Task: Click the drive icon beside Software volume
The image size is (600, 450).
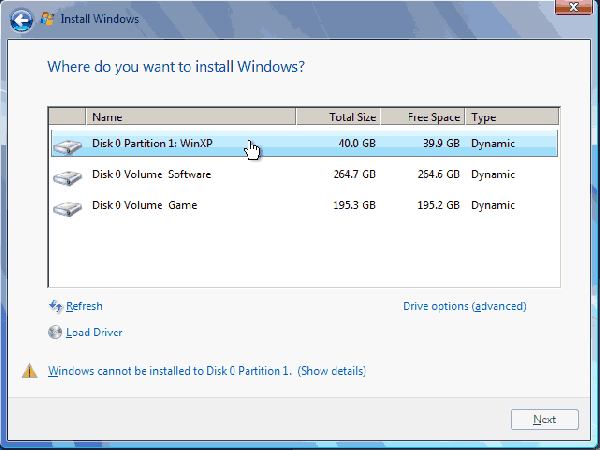Action: click(x=67, y=177)
